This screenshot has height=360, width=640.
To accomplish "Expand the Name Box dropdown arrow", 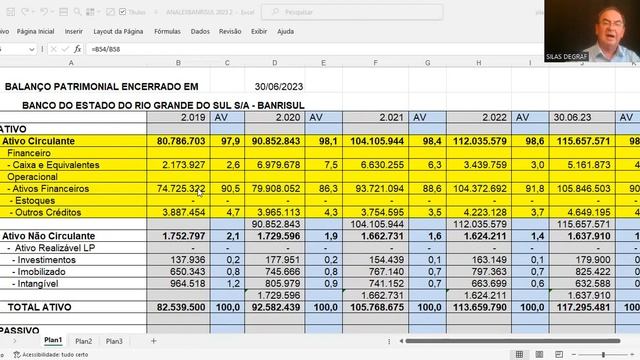I will pos(31,49).
